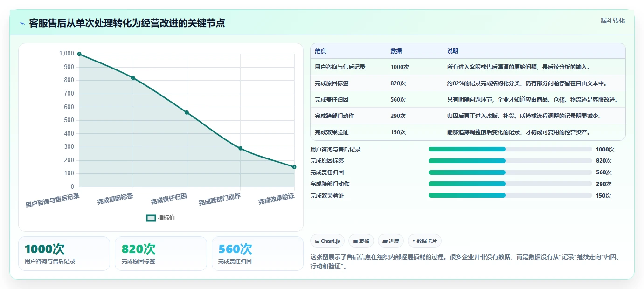Click the 用户咨询与售后记录 x-axis label

coord(53,200)
